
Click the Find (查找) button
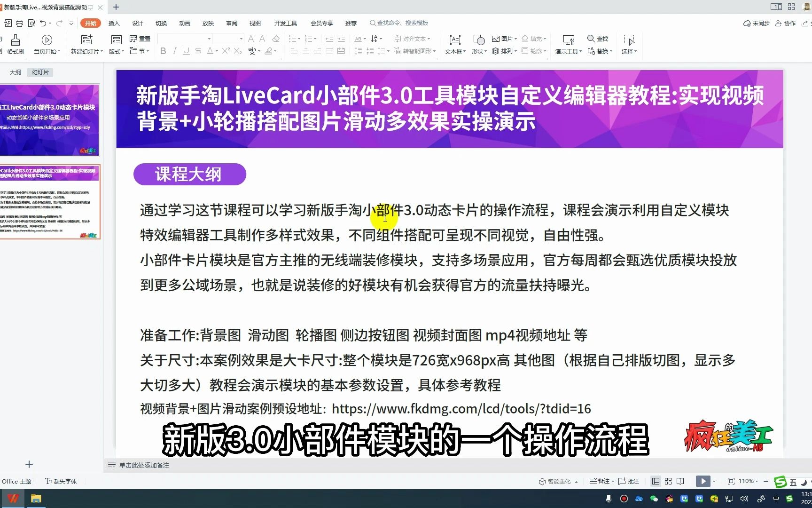598,39
